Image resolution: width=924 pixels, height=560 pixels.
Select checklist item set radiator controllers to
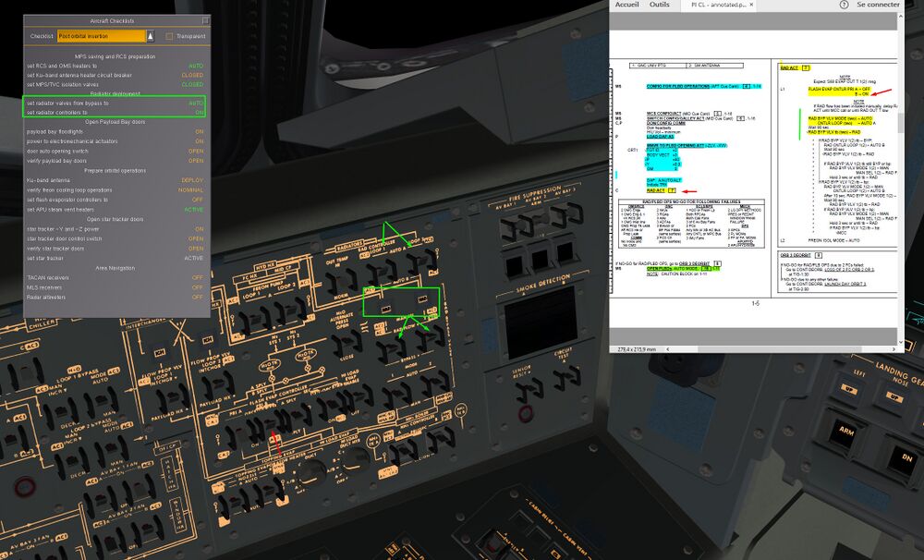coord(115,112)
